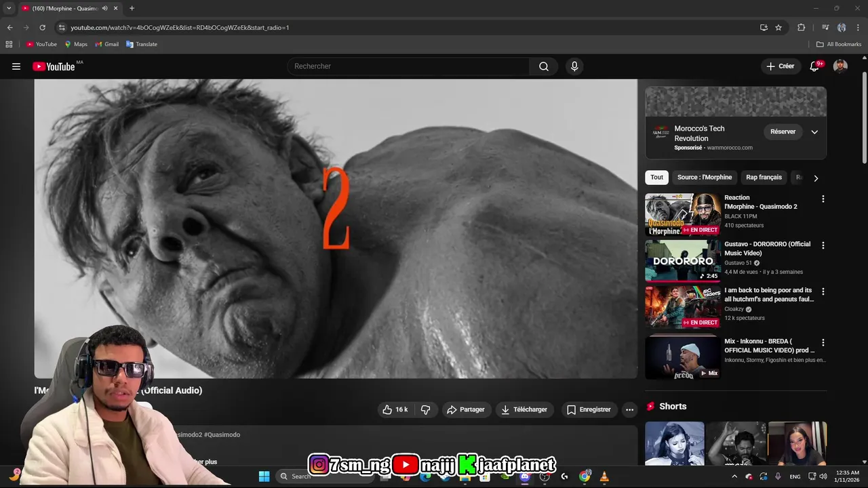
Task: Click the search magnifier button
Action: point(544,66)
